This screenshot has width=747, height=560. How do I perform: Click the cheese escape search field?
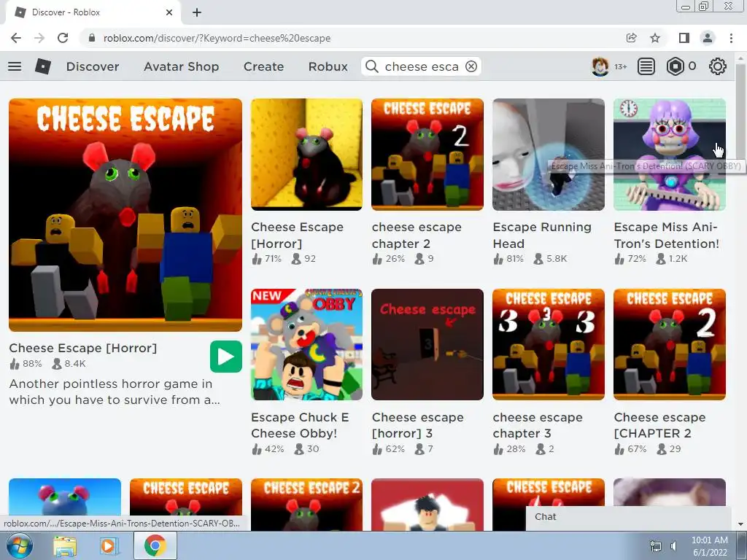point(422,66)
